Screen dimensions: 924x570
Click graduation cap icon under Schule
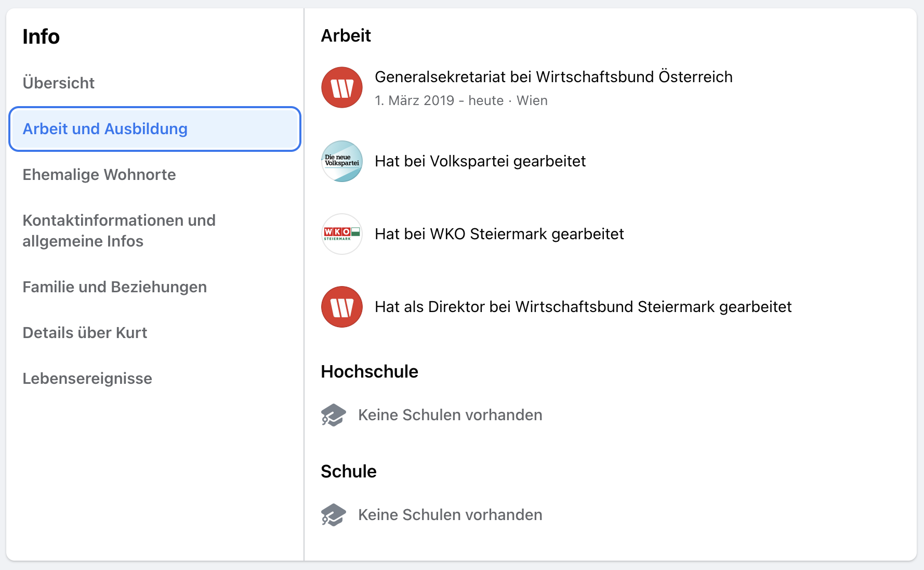[334, 515]
